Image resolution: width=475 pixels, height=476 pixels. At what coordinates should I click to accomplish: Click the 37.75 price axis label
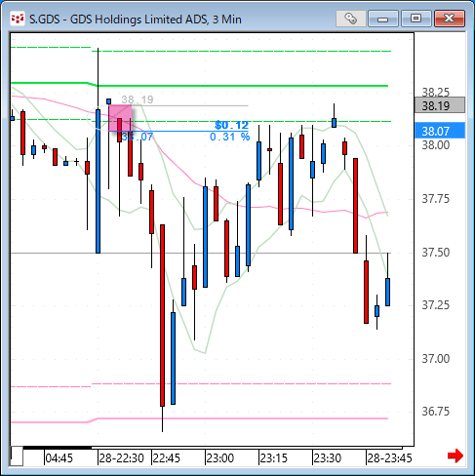(436, 199)
